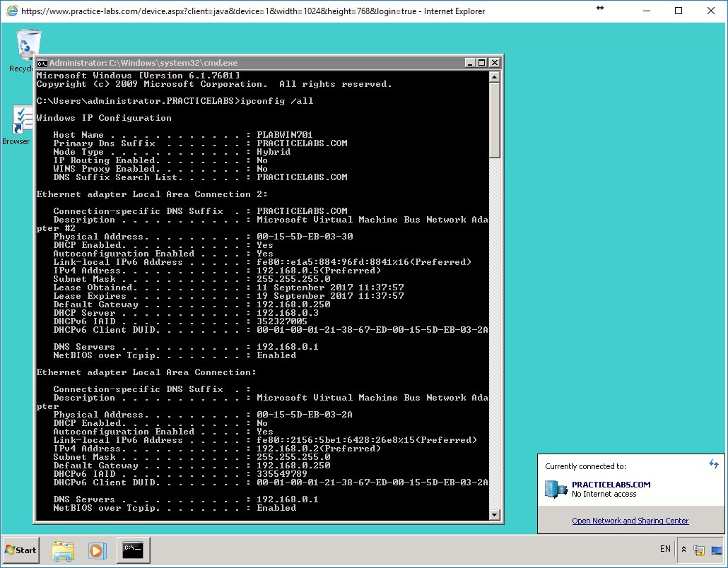Open Command Prompt from the taskbar
This screenshot has height=568, width=728.
pyautogui.click(x=133, y=550)
